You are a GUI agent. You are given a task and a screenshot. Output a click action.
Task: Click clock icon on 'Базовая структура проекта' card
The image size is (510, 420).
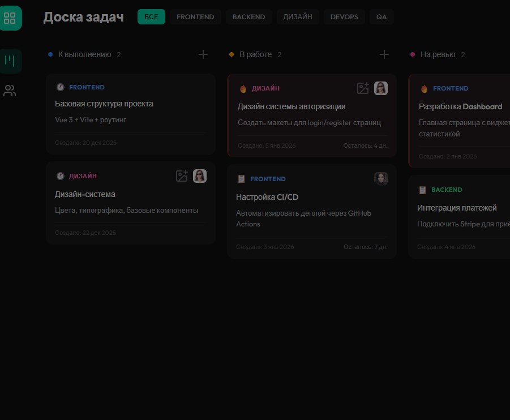[60, 87]
